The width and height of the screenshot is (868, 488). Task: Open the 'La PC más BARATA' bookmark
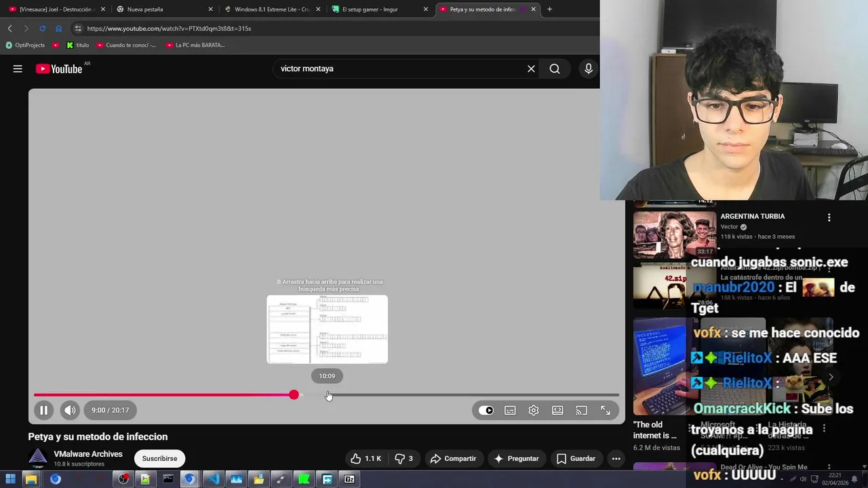point(195,45)
